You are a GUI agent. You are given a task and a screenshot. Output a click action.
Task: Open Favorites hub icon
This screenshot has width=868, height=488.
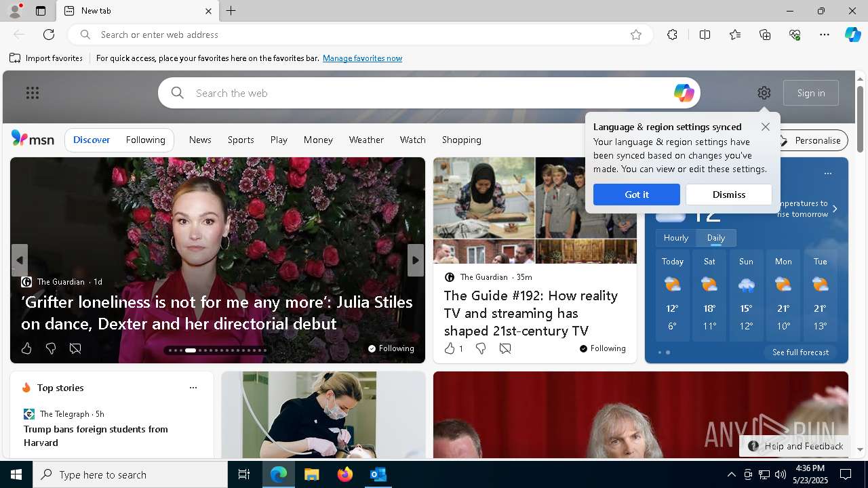[x=735, y=35]
